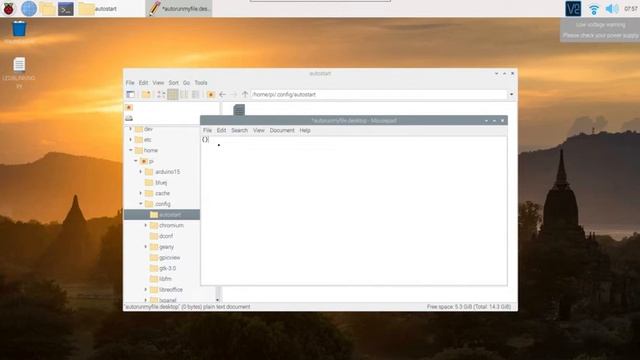Click the new window toolbar icon
The width and height of the screenshot is (640, 360).
point(131,94)
